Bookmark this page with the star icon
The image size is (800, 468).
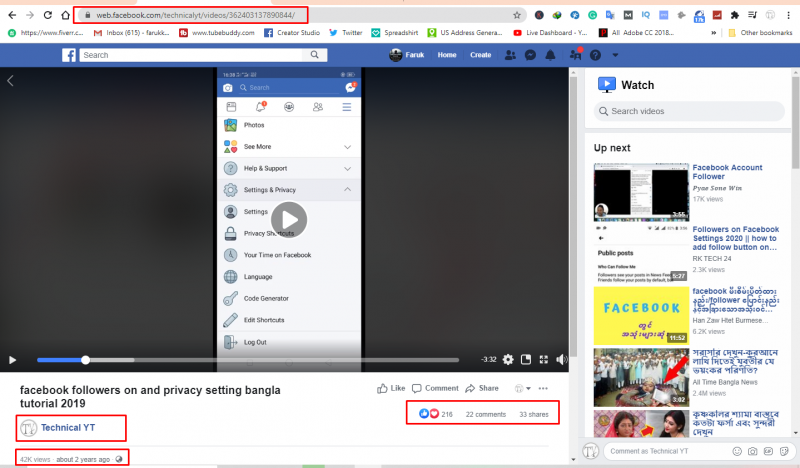tap(517, 15)
